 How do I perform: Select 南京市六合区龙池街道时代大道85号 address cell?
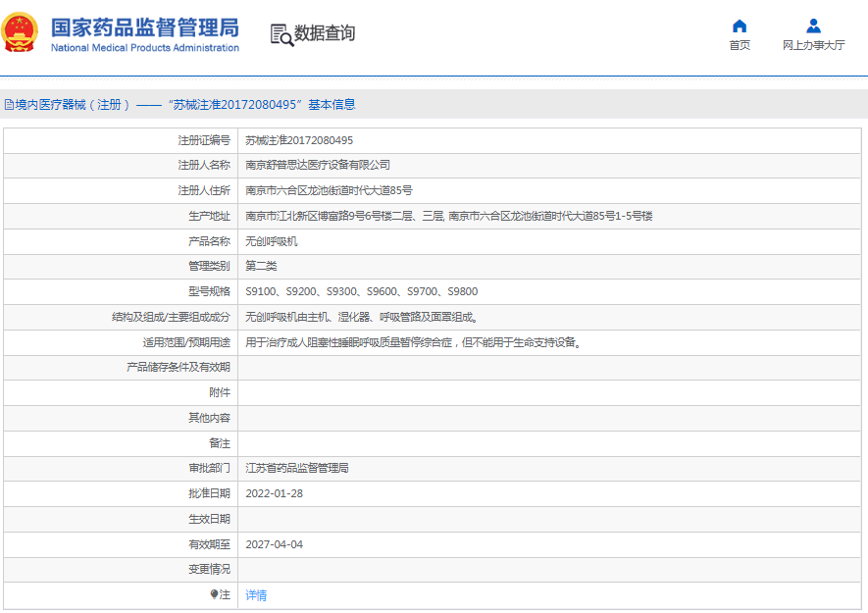tap(329, 190)
